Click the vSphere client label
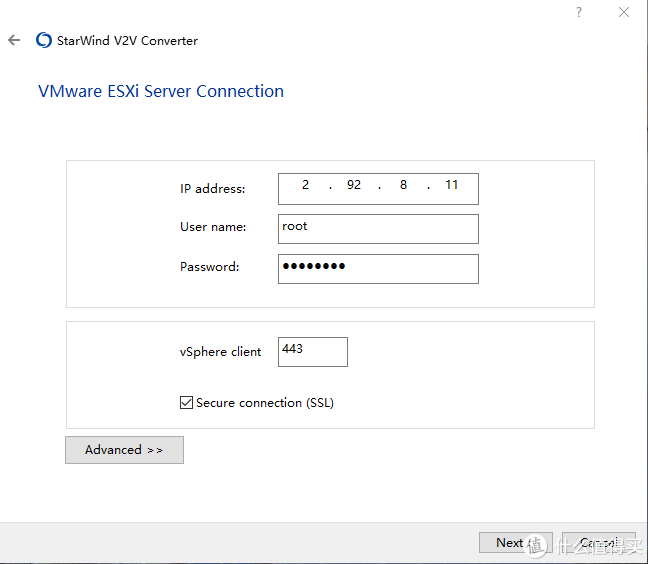The image size is (648, 564). [x=220, y=352]
